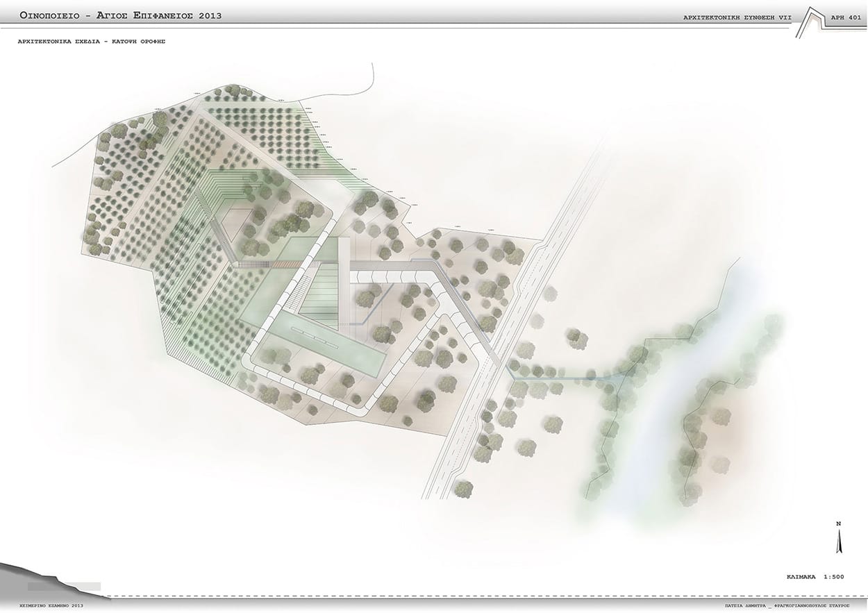Click the ΚΛΙΜΑΚΑ 1:500 scale label
The width and height of the screenshot is (868, 613).
[x=815, y=577]
